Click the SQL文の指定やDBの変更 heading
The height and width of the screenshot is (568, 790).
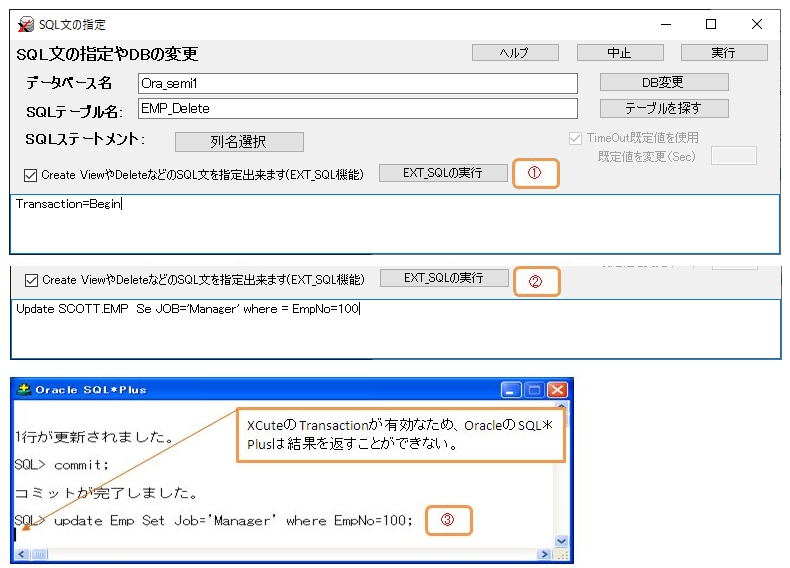click(x=107, y=54)
